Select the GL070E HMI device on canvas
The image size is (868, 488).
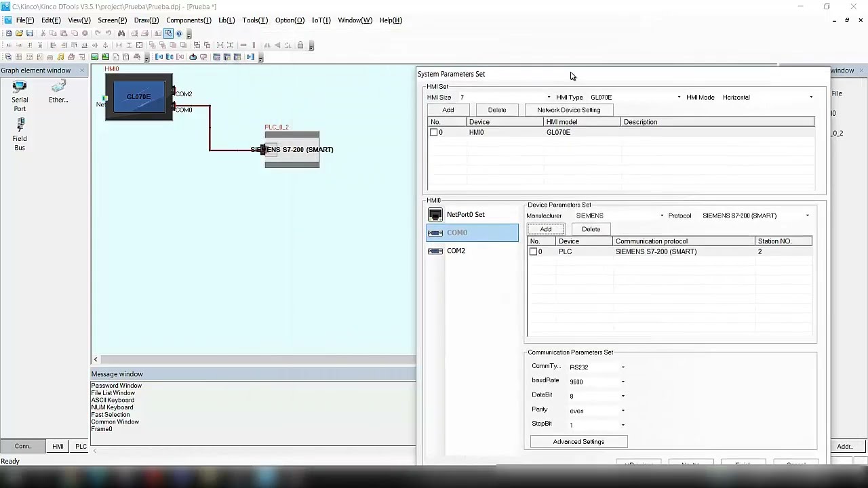click(x=139, y=97)
